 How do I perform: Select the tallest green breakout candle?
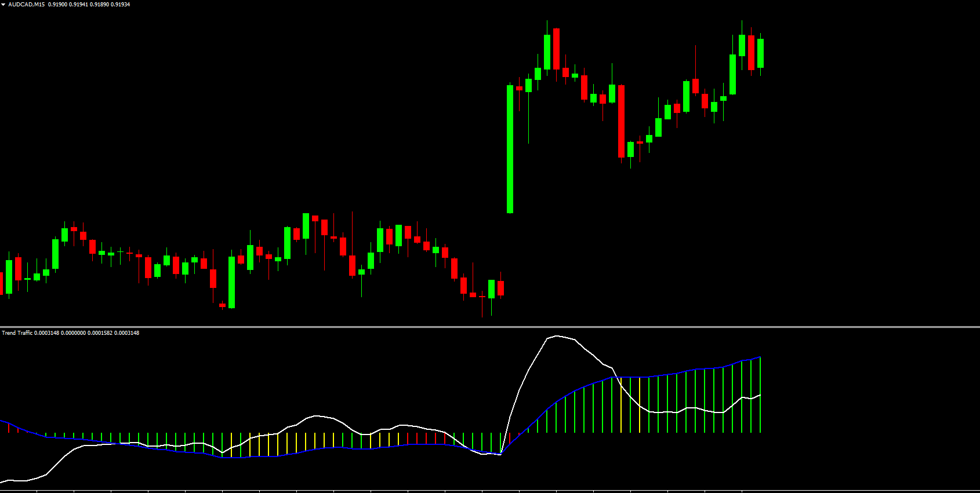click(510, 149)
